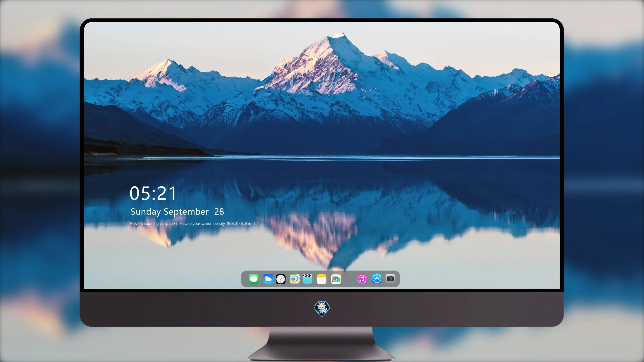
Task: Launch the iTunes Store music icon
Action: 362,279
